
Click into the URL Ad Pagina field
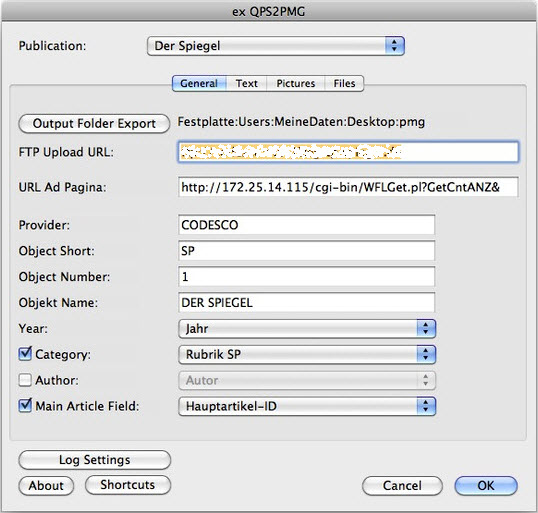point(348,187)
